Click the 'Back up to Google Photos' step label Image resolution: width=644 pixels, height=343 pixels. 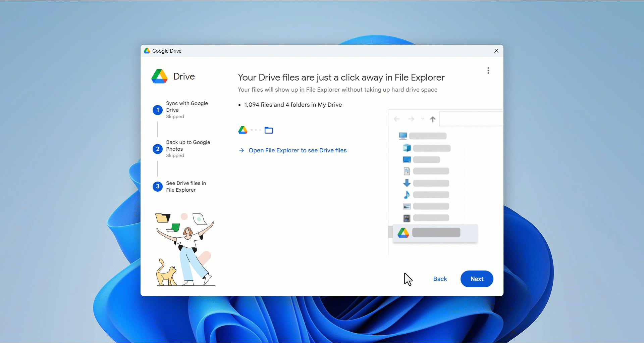click(x=188, y=146)
